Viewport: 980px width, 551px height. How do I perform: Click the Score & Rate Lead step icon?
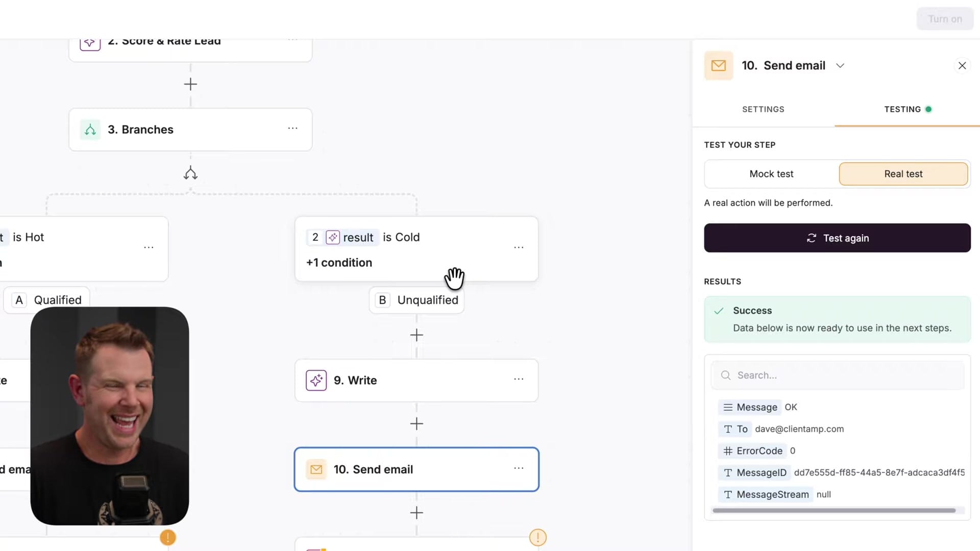90,43
